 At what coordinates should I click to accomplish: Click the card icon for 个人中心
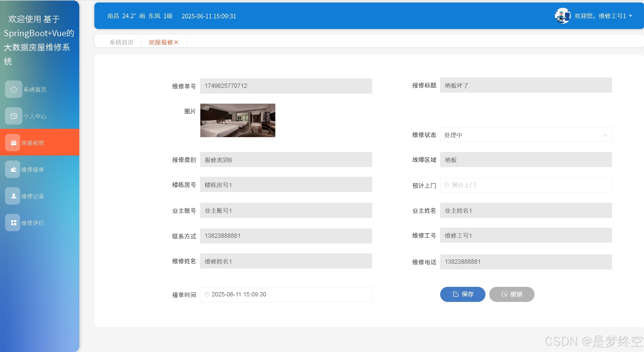(x=14, y=116)
